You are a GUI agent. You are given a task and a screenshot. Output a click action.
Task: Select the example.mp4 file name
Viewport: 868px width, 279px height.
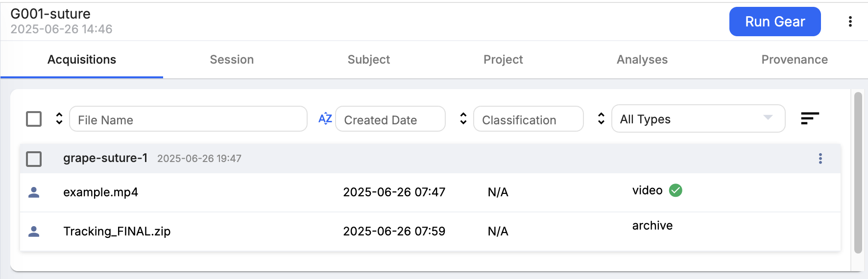100,192
